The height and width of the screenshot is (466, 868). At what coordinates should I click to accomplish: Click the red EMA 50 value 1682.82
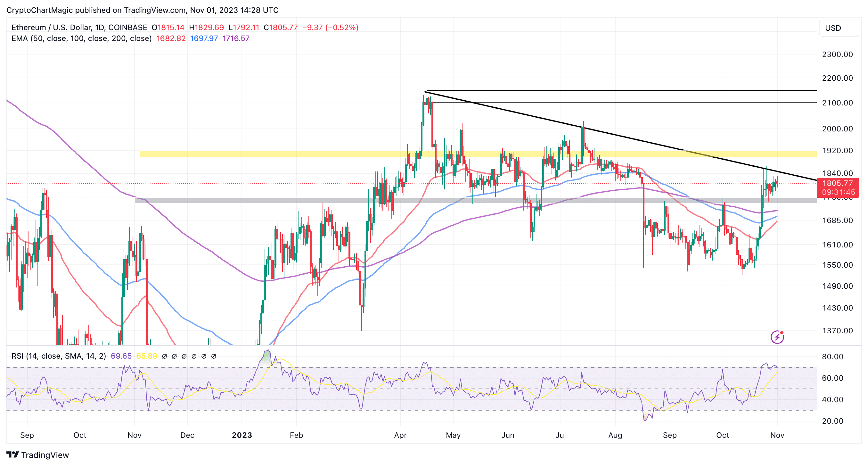pos(171,38)
